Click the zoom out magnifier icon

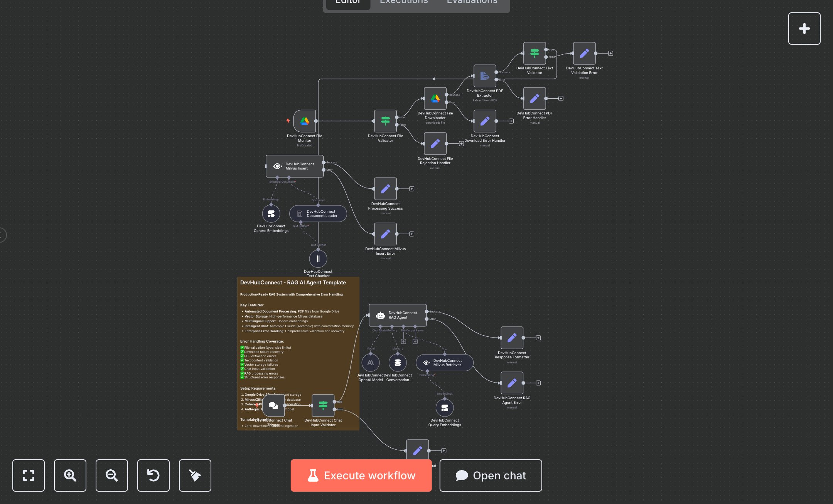click(x=111, y=475)
